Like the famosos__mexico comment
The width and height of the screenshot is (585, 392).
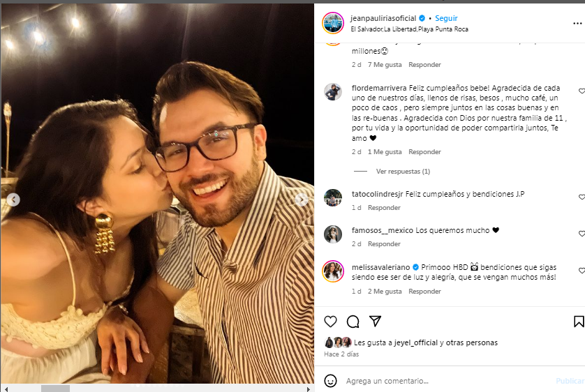581,234
